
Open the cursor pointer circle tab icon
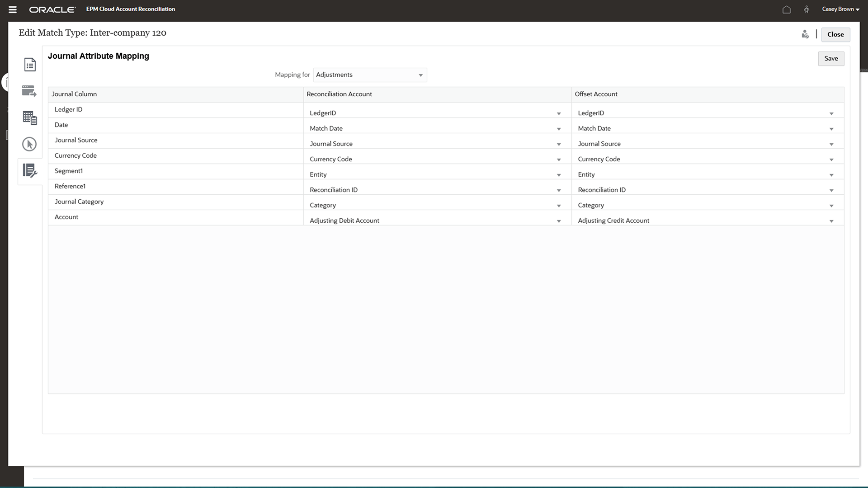coord(29,144)
